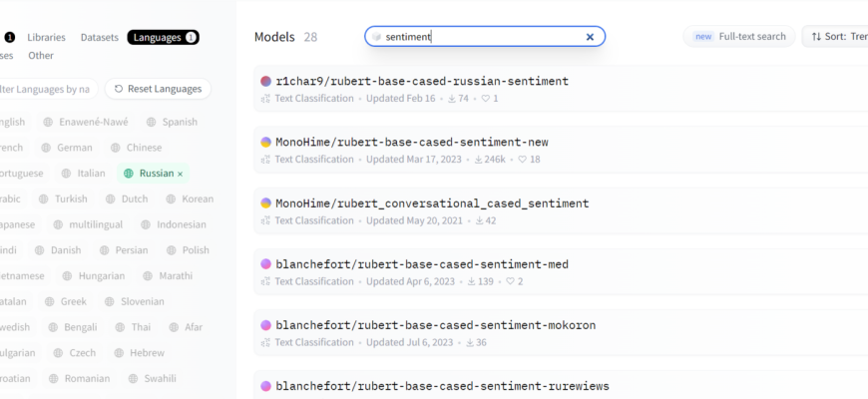Click the heart icon on rubert-base-cased-sentiment-new
The height and width of the screenshot is (399, 868).
522,160
